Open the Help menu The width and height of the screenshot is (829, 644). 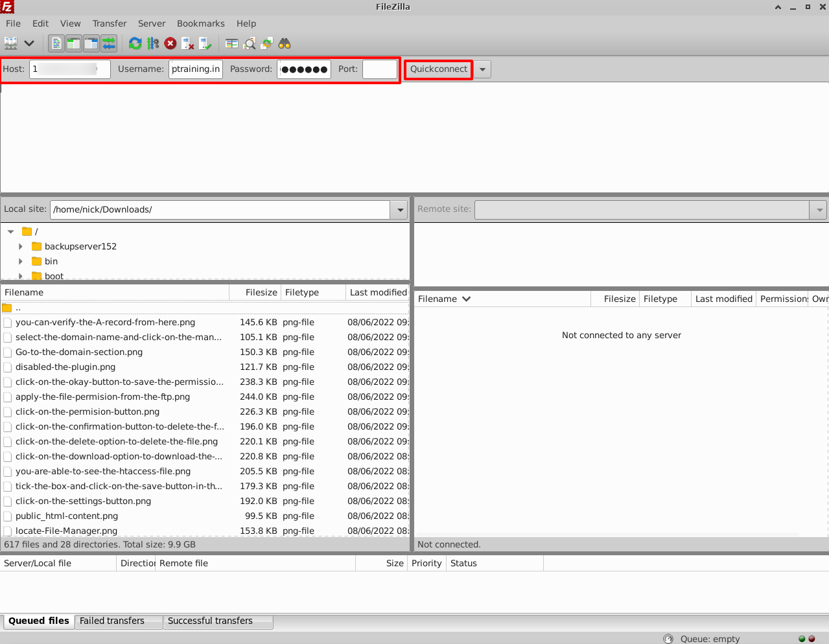[x=246, y=23]
